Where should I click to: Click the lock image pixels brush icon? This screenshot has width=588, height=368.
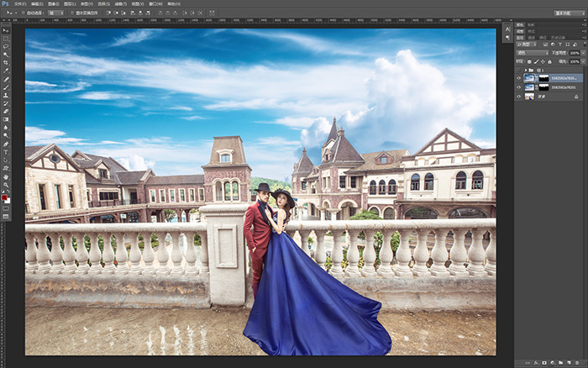tap(536, 61)
